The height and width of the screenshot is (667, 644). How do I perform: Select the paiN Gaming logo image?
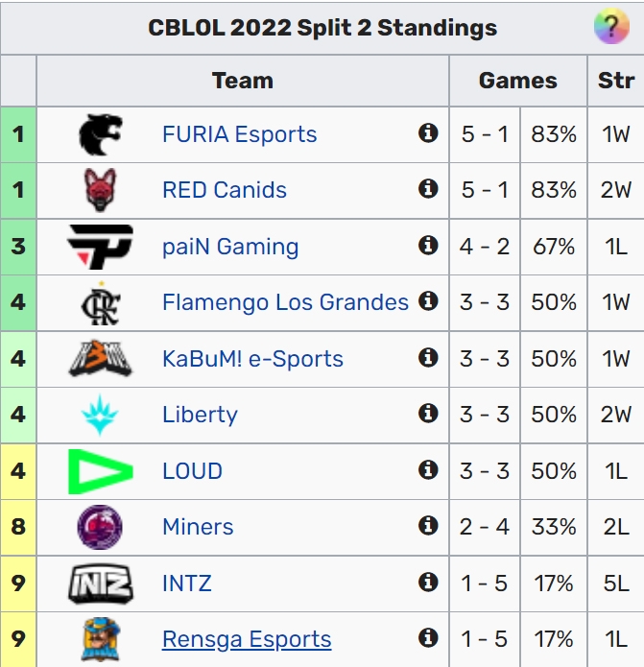point(101,247)
